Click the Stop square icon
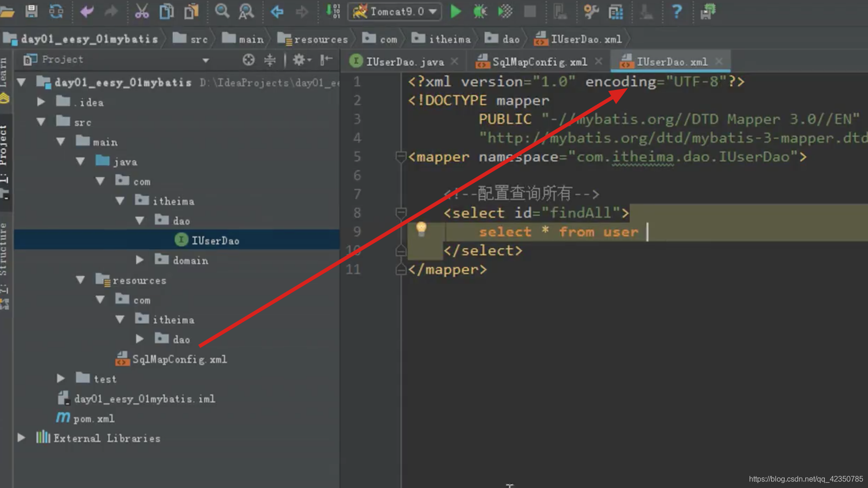868x488 pixels. (x=530, y=11)
